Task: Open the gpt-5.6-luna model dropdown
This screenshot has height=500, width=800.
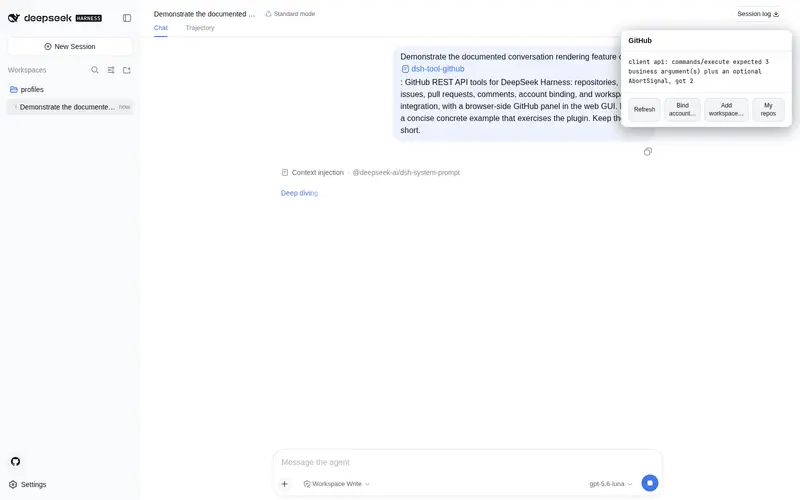Action: (x=611, y=484)
